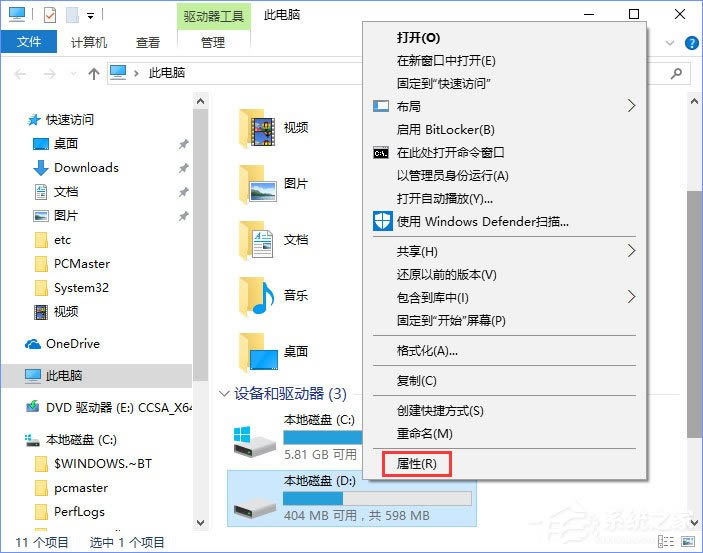Select 本地磁盘 (C:) in navigation pane
Image resolution: width=703 pixels, height=553 pixels.
point(81,440)
